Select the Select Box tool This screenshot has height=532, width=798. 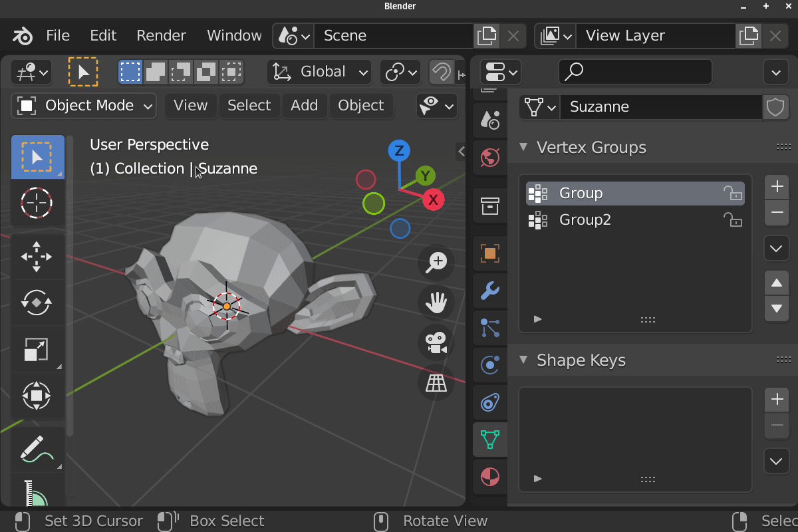(37, 157)
